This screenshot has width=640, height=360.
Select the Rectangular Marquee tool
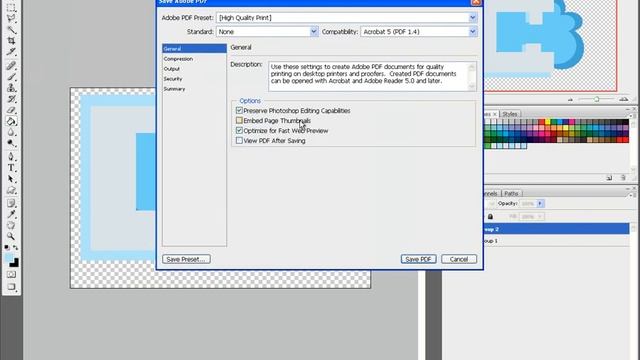(11, 7)
